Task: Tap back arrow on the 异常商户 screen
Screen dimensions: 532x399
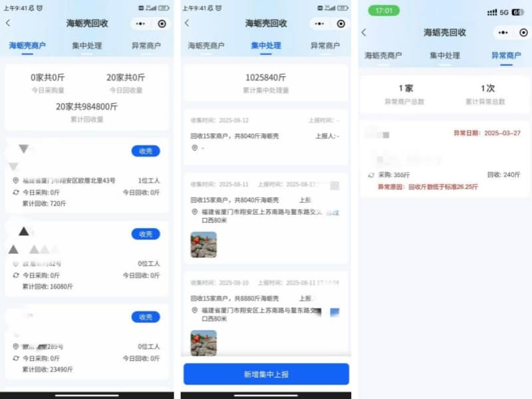Action: click(363, 33)
